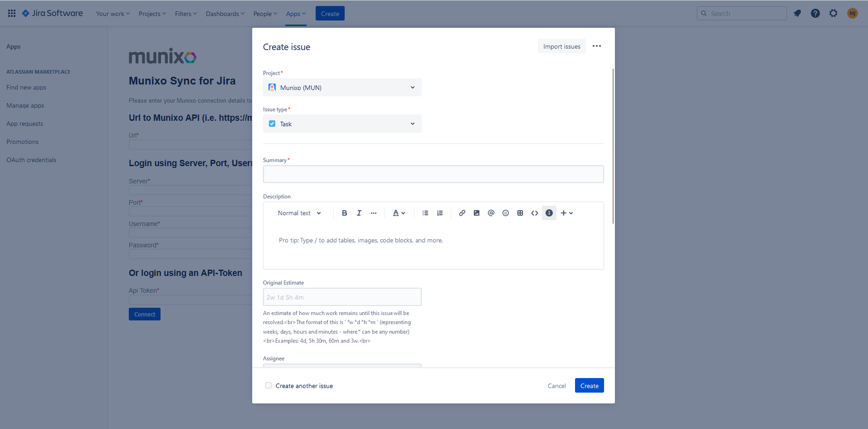The height and width of the screenshot is (429, 868).
Task: Click Cancel in the dialog
Action: [556, 386]
